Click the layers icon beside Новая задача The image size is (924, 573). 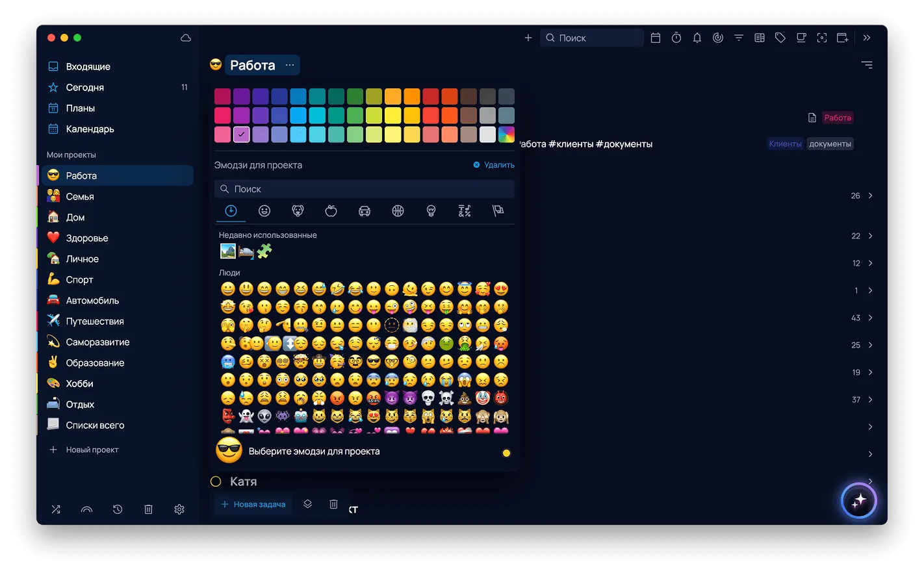coord(308,504)
